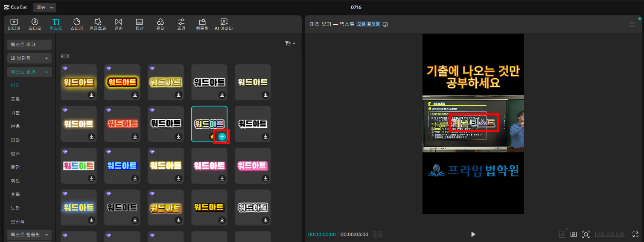Select the 기본 텍스트 overlay in preview

474,123
